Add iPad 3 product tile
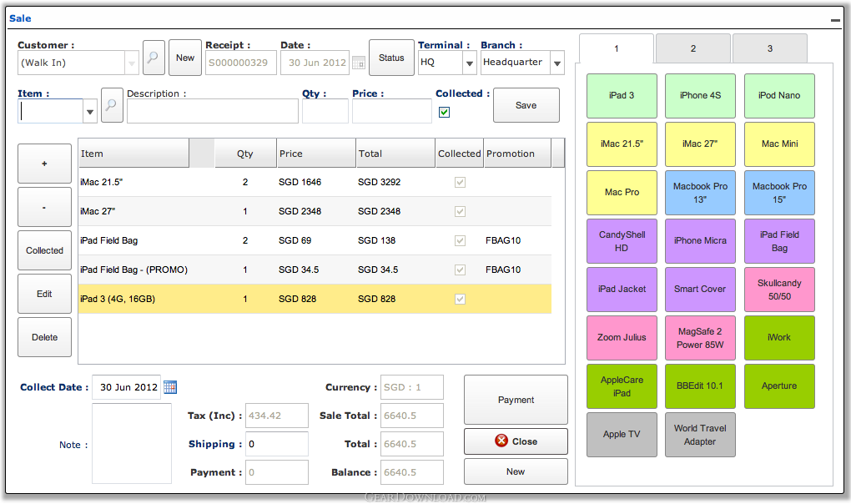 click(x=622, y=95)
